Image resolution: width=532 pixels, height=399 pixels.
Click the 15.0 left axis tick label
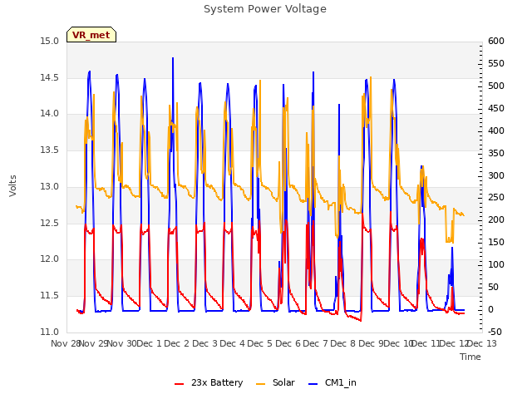click(50, 42)
